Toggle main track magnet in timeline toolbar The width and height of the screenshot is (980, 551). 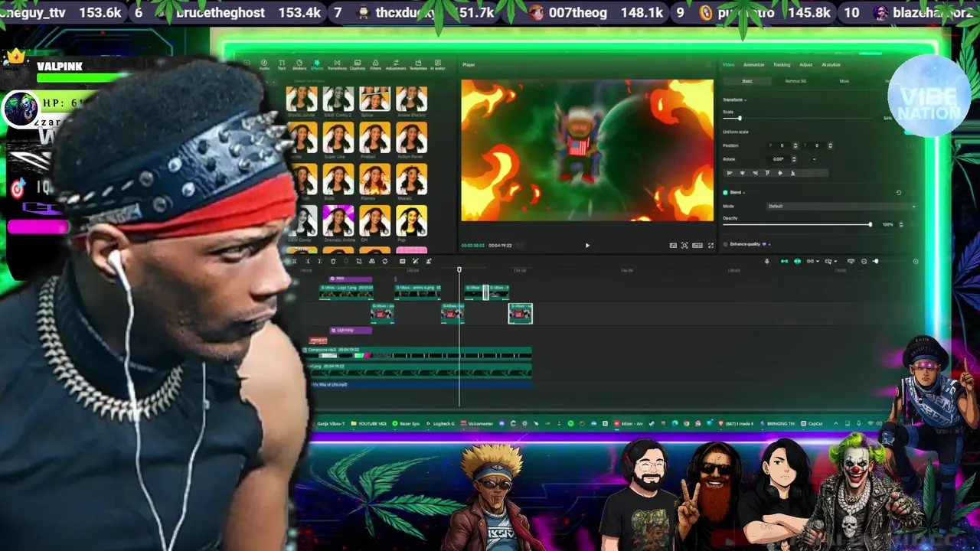point(784,261)
